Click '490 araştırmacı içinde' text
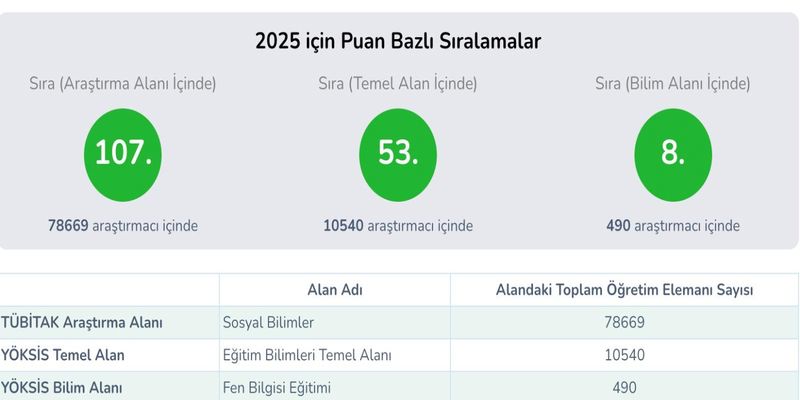800x400 pixels. [673, 226]
